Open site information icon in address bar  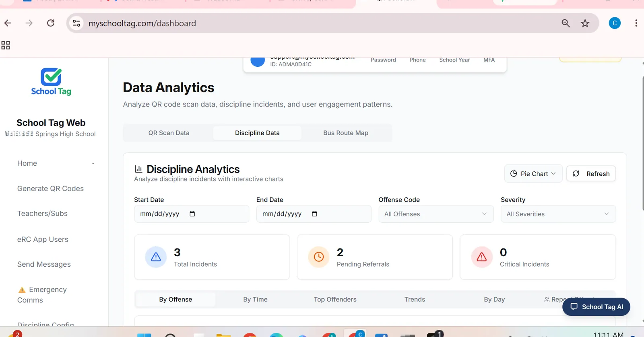(76, 23)
